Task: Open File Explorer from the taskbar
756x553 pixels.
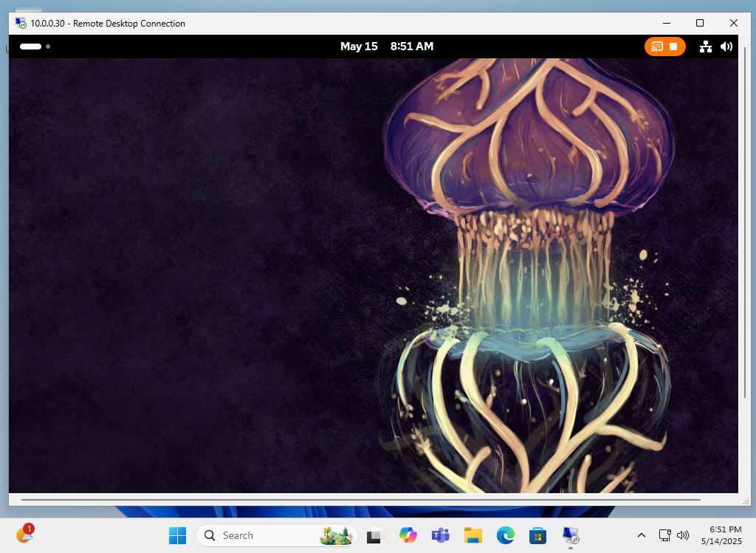Action: [472, 535]
